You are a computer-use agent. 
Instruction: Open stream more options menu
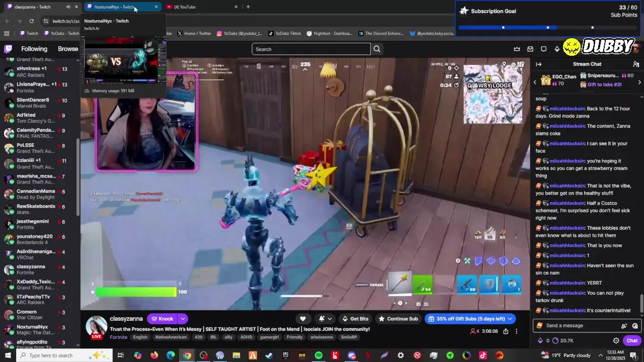click(x=516, y=331)
